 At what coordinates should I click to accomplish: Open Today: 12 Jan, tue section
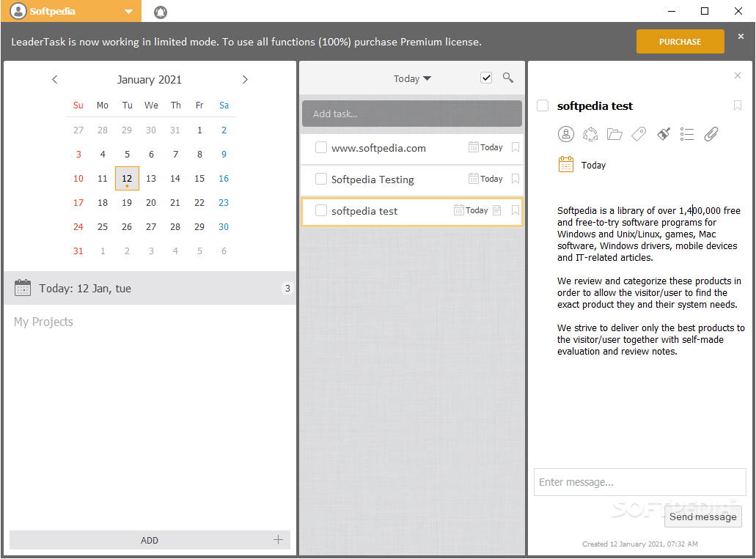click(150, 288)
